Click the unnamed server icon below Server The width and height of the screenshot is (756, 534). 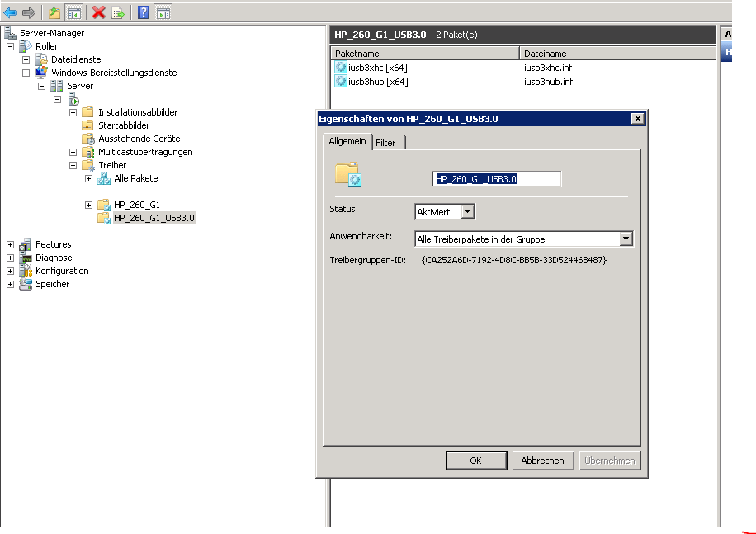(x=73, y=100)
